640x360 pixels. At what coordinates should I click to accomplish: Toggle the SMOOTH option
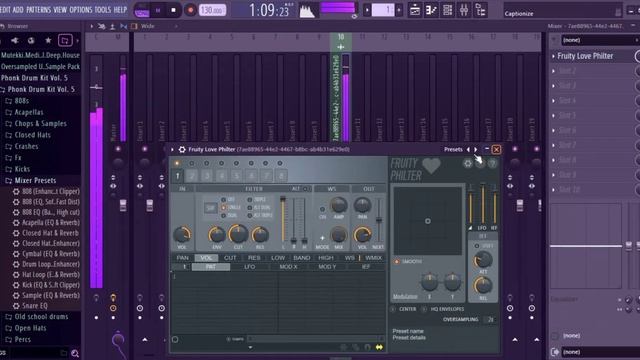tap(397, 261)
